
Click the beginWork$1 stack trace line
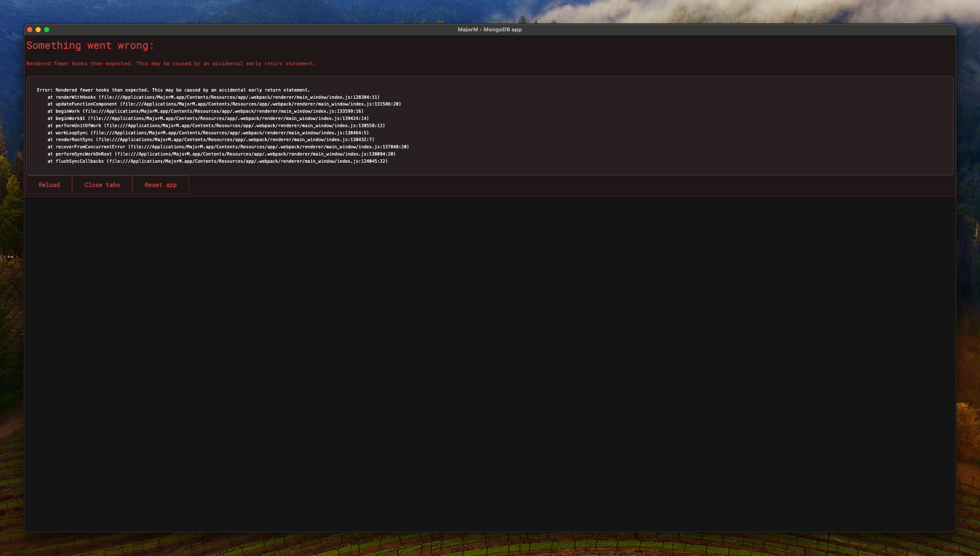tap(208, 118)
